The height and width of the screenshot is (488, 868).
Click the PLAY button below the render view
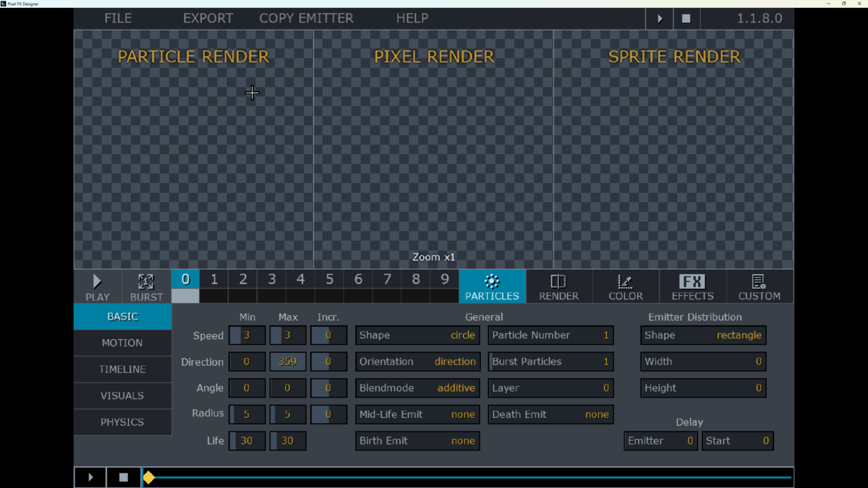click(98, 287)
